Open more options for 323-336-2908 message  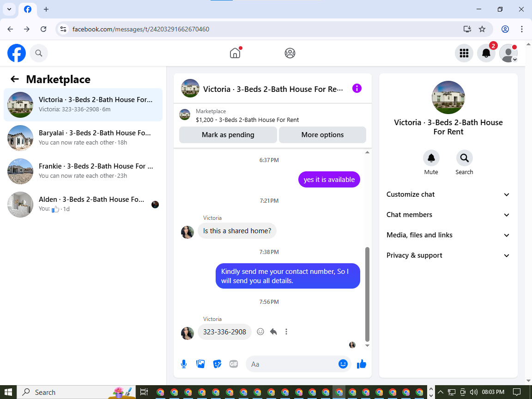tap(286, 332)
